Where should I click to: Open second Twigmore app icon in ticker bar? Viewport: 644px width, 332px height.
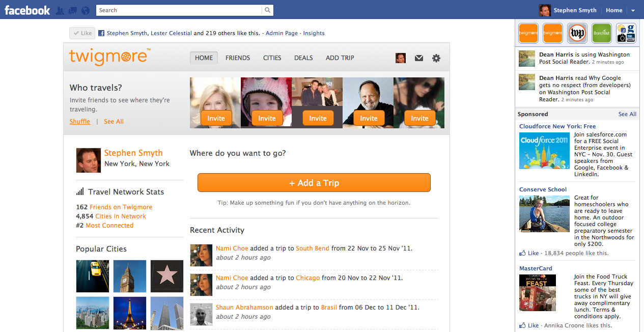[552, 33]
